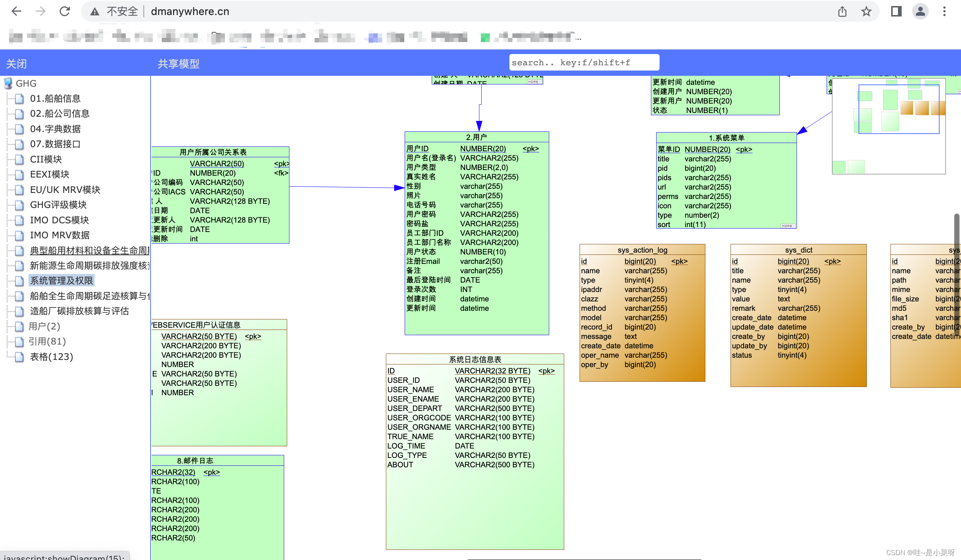961x560 pixels.
Task: Expand the 表格(123) node
Action: click(51, 357)
